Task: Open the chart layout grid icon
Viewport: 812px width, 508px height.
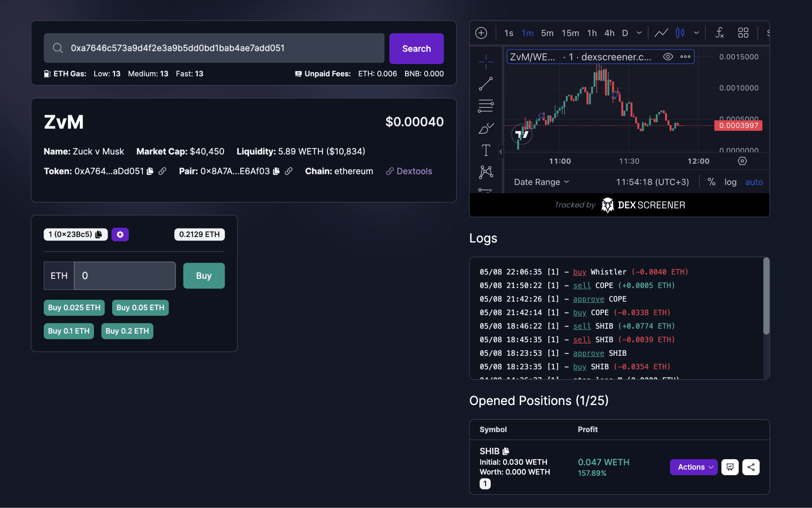Action: [743, 33]
